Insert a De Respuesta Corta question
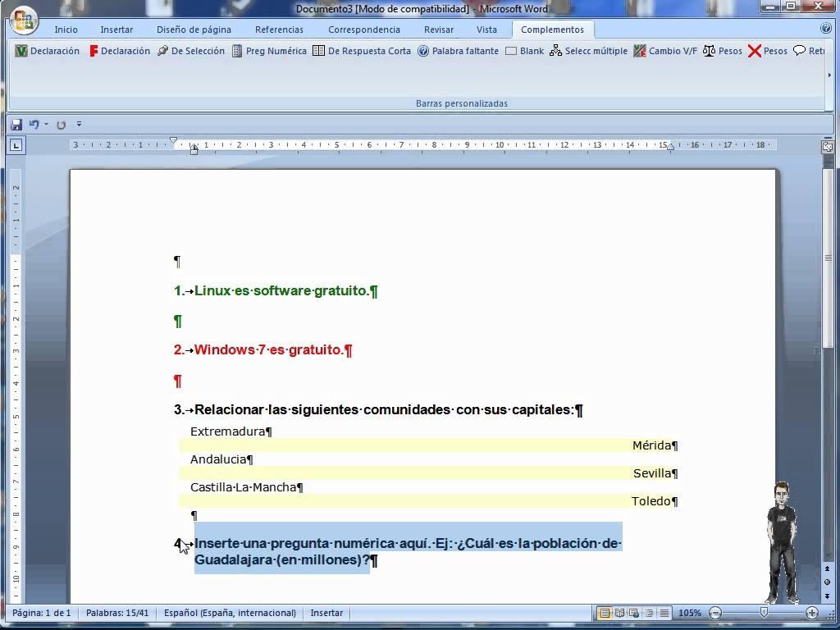The image size is (840, 630). coord(362,51)
